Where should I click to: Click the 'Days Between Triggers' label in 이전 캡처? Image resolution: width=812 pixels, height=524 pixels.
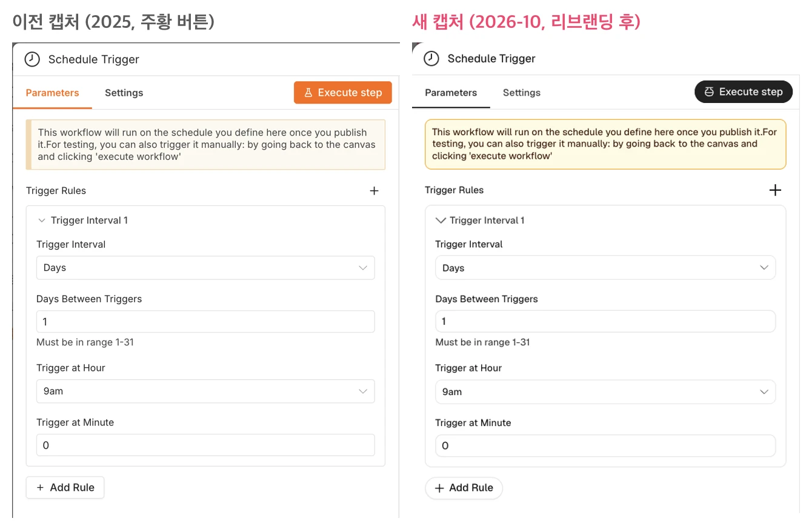pos(89,299)
